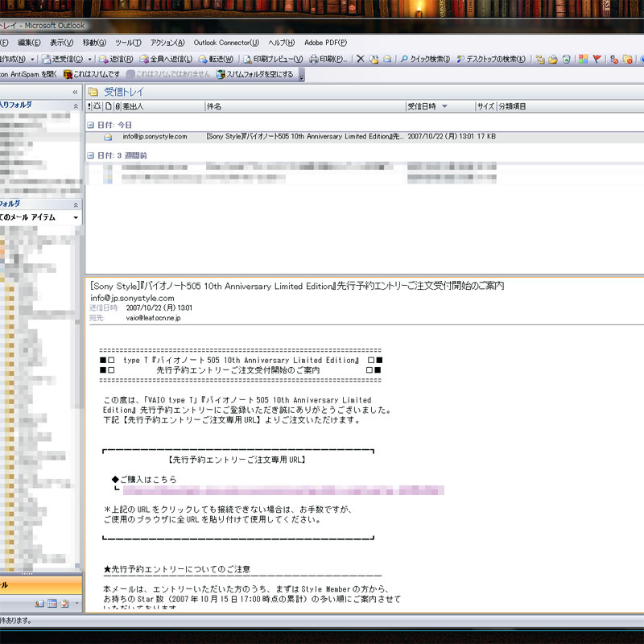Click the junk folder icon at toolbar end
The height and width of the screenshot is (644, 644).
(628, 59)
